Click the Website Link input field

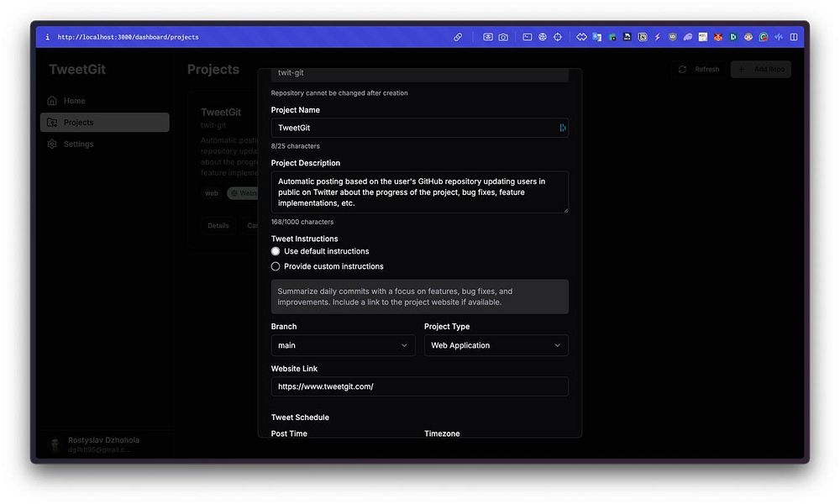click(x=419, y=386)
